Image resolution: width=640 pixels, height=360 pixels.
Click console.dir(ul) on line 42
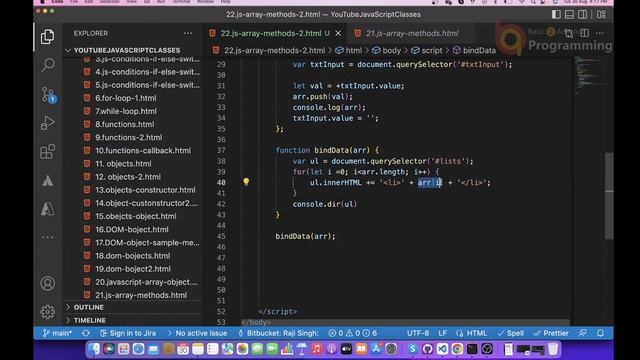325,204
